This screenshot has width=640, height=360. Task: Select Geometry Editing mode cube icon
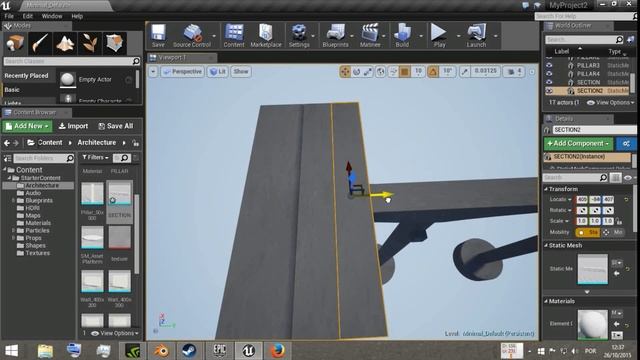tap(115, 43)
